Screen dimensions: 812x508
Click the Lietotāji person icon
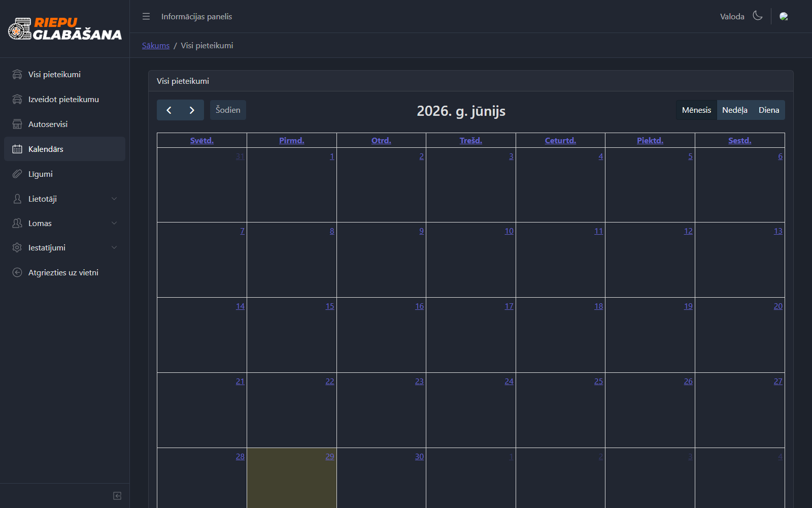(17, 199)
